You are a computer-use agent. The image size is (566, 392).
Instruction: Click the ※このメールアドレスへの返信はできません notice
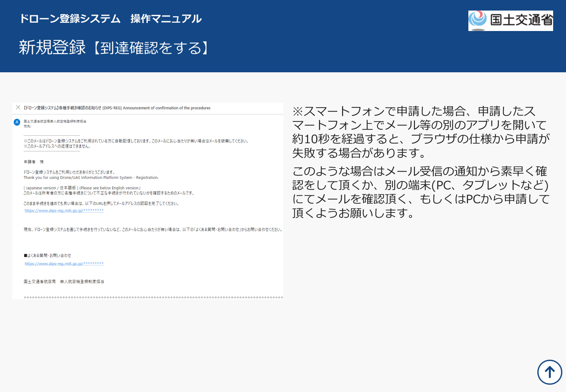pyautogui.click(x=57, y=147)
